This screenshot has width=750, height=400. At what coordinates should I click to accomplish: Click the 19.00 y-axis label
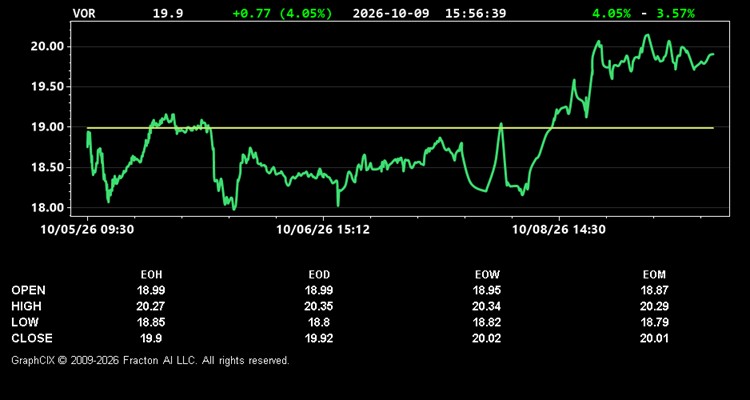pos(46,127)
